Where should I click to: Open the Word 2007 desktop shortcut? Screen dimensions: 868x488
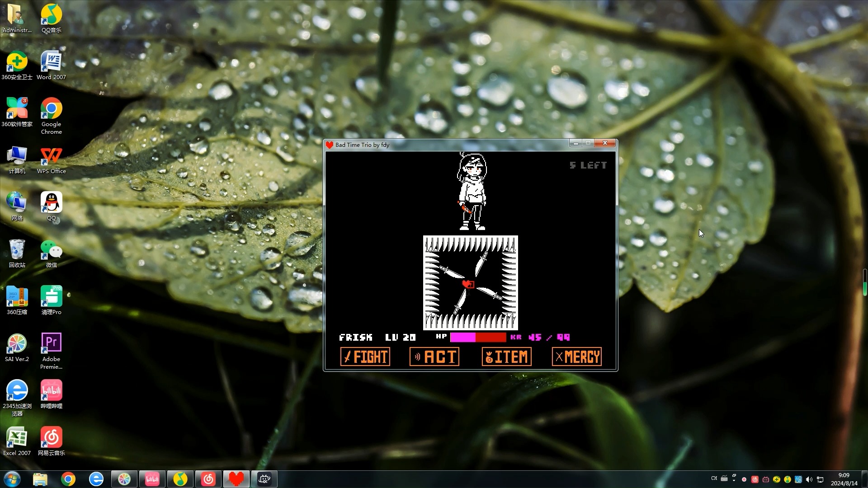tap(52, 66)
